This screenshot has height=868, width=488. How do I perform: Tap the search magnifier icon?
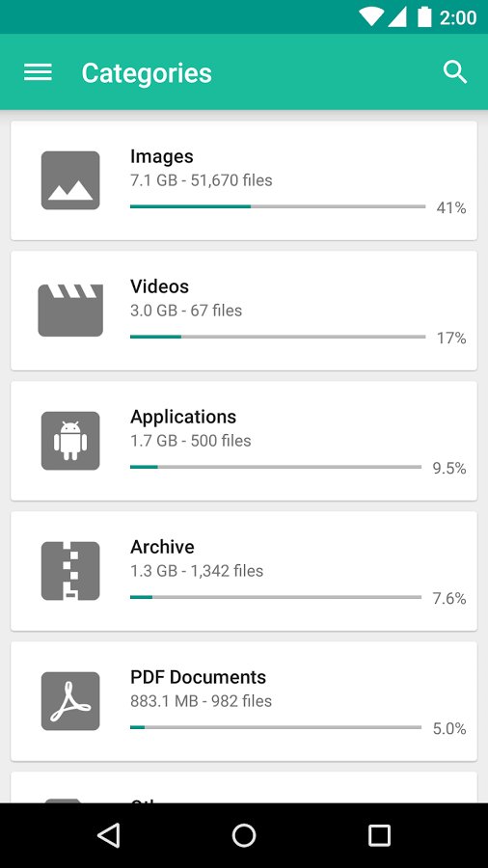pyautogui.click(x=455, y=72)
